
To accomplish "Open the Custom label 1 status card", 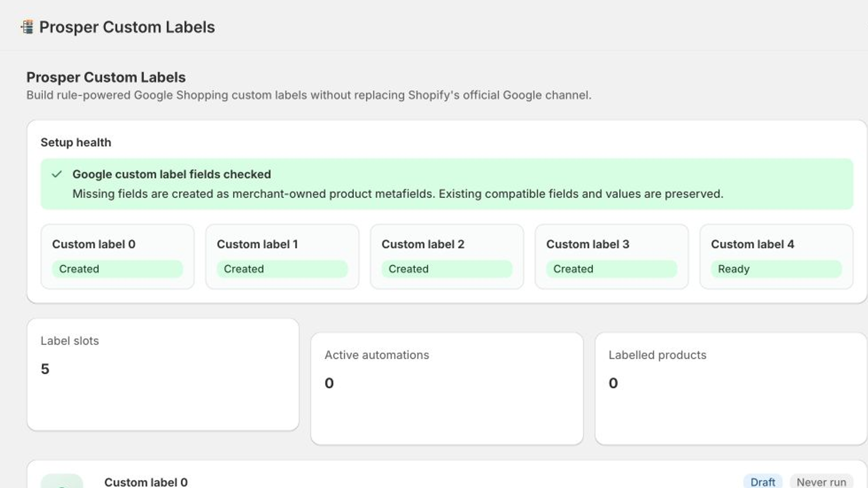I will click(282, 256).
